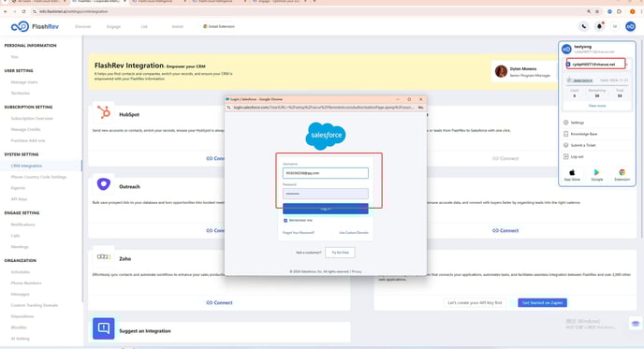The height and width of the screenshot is (349, 644).
Task: Select CRM Integration in the sidebar
Action: (x=26, y=166)
